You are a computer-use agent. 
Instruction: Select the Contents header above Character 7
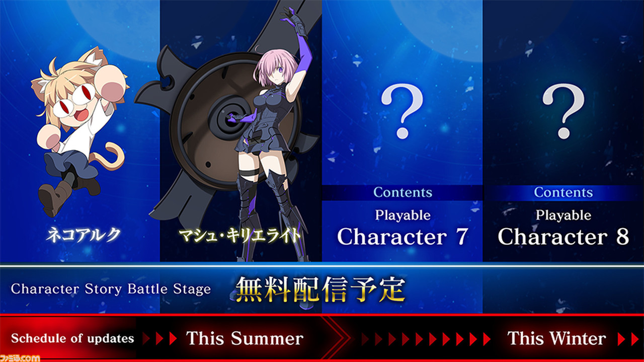[403, 192]
